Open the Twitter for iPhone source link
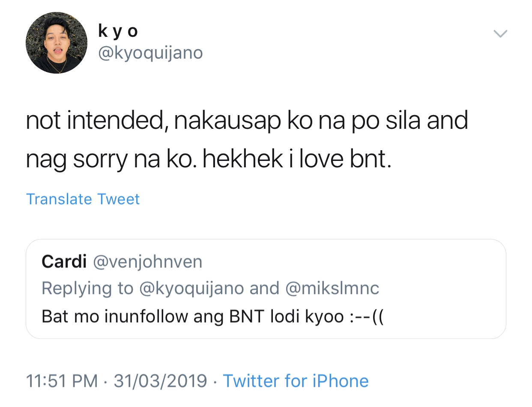Image resolution: width=532 pixels, height=407 pixels. click(296, 381)
